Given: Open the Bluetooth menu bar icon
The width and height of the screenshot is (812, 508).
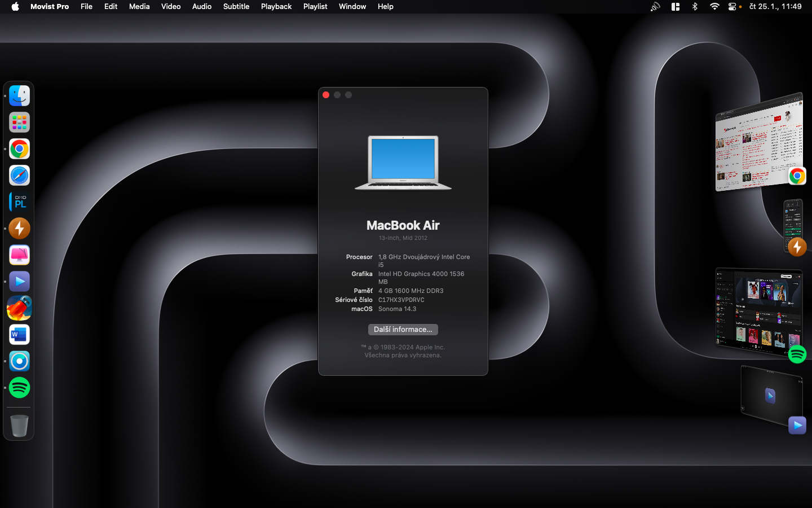Looking at the screenshot, I should click(695, 7).
